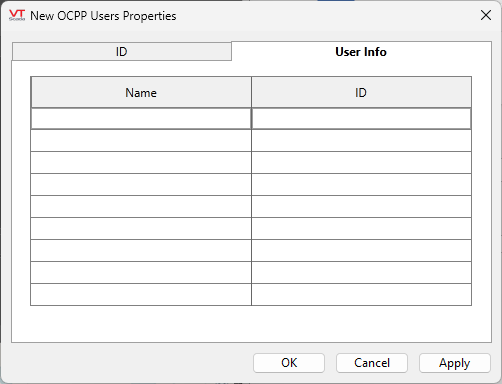Select the second row Name cell
This screenshot has height=384, width=502.
point(141,141)
